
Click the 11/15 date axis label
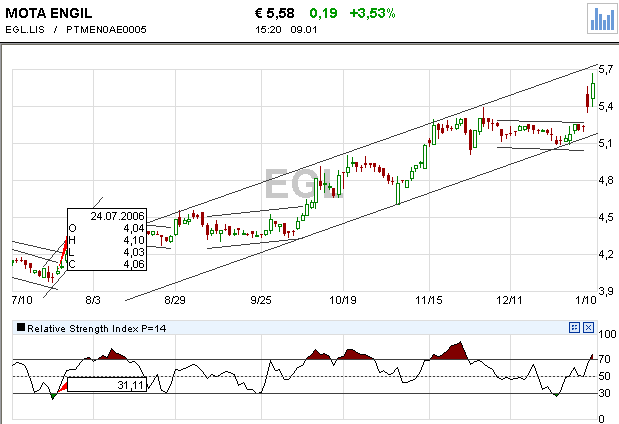[429, 300]
